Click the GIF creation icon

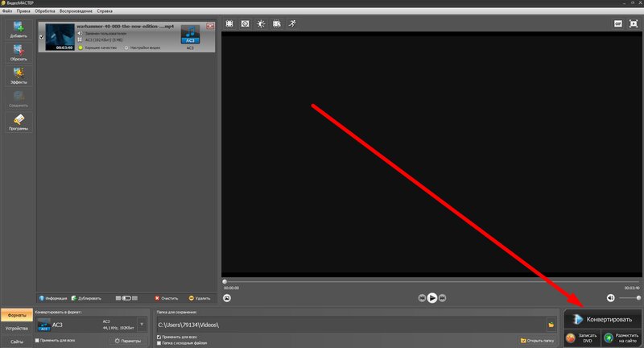point(618,24)
